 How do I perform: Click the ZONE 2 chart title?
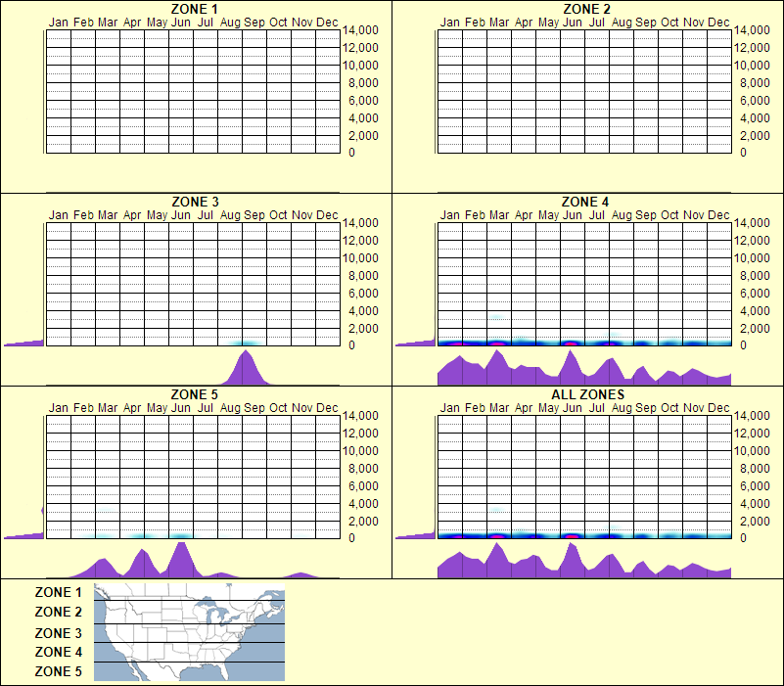tap(586, 9)
